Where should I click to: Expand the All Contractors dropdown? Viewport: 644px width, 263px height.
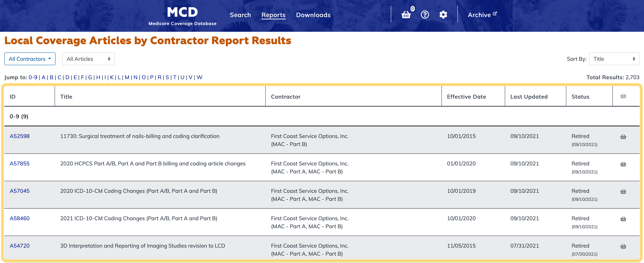point(30,59)
